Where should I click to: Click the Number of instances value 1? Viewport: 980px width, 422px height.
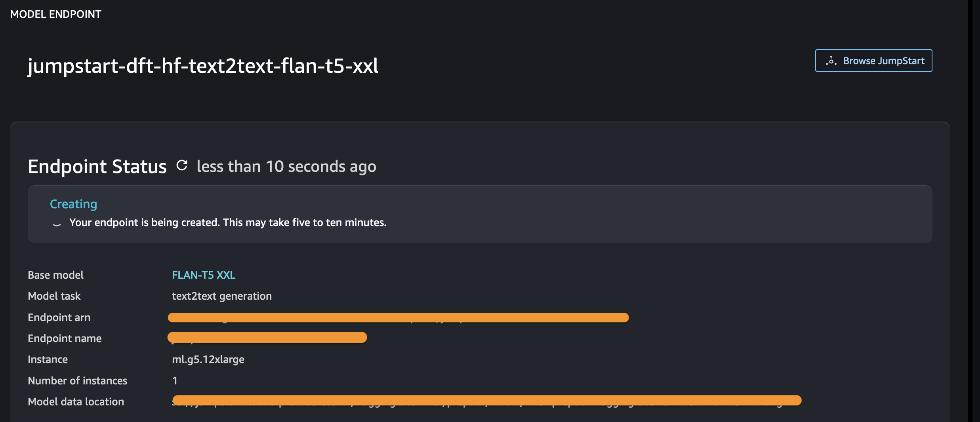[x=175, y=381]
